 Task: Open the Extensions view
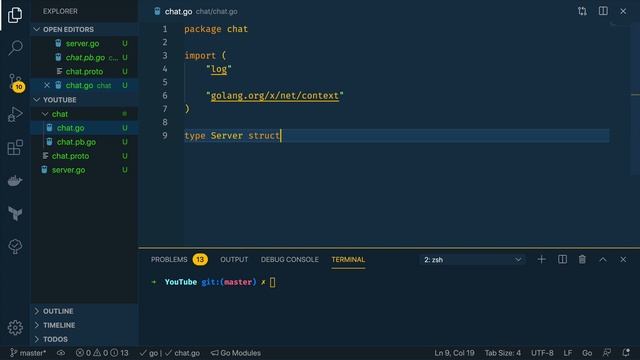(15, 147)
